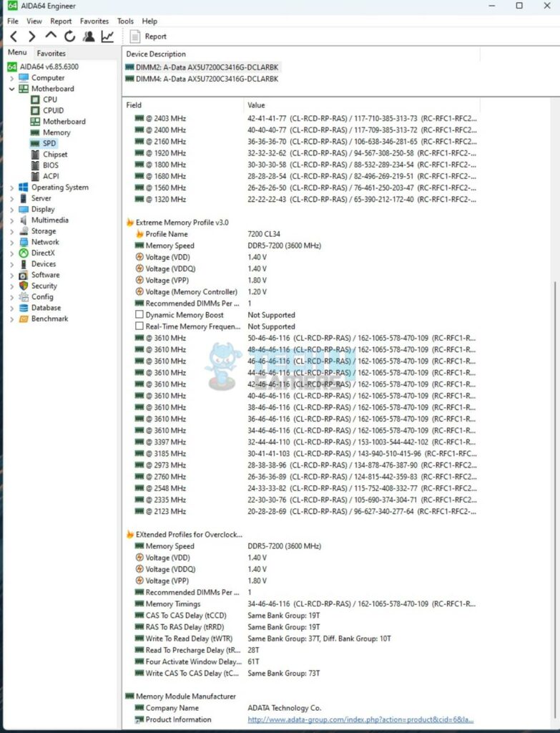Click the Multimedia speaker icon
The width and height of the screenshot is (560, 733).
click(24, 220)
